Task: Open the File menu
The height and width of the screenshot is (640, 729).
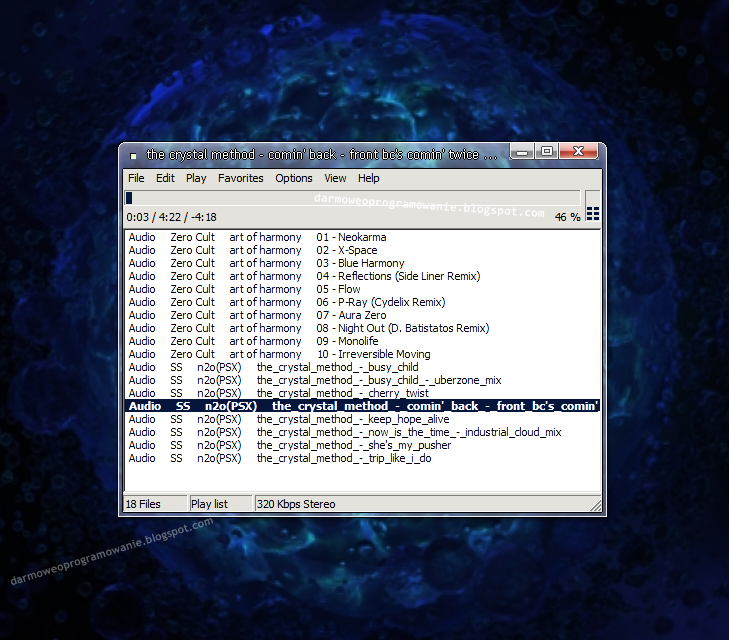Action: tap(136, 178)
